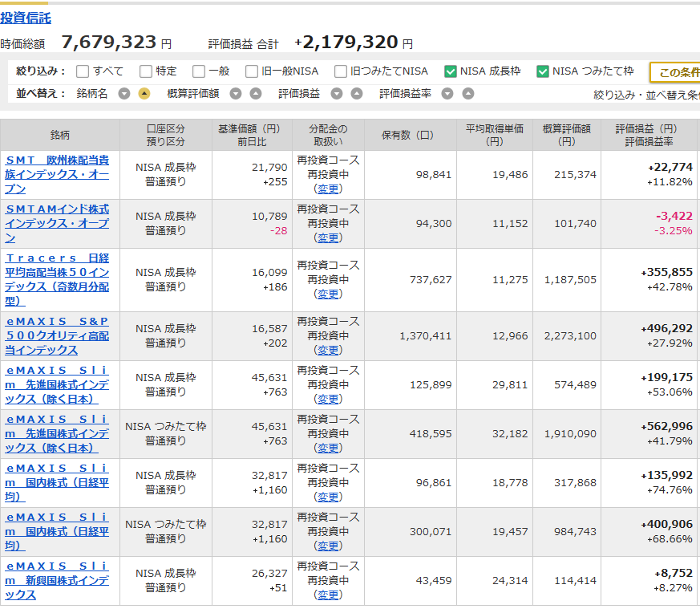Sort 評価損益率 descending with down arrow
The height and width of the screenshot is (609, 700).
click(447, 94)
